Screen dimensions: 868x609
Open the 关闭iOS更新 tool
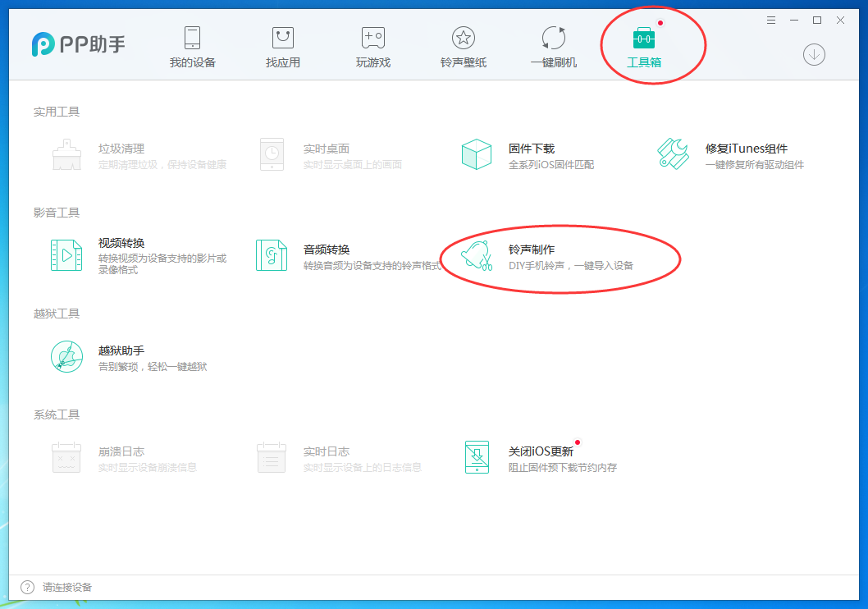tap(541, 453)
